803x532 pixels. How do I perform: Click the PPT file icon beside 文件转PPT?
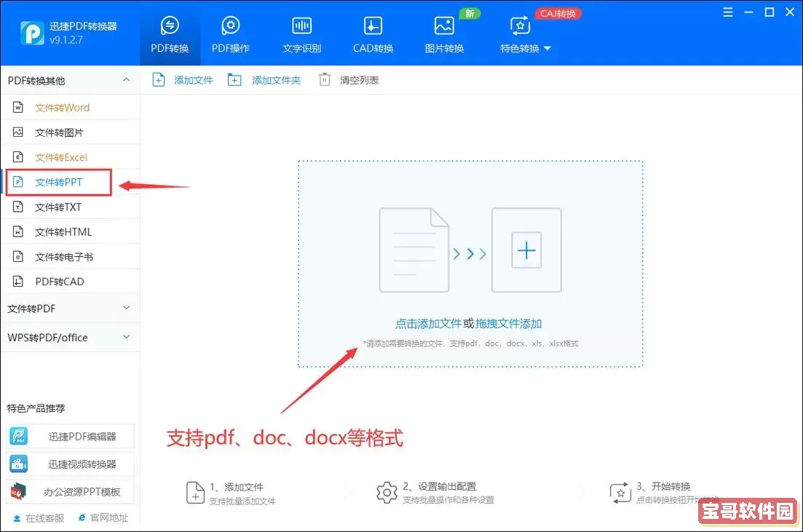tap(18, 182)
